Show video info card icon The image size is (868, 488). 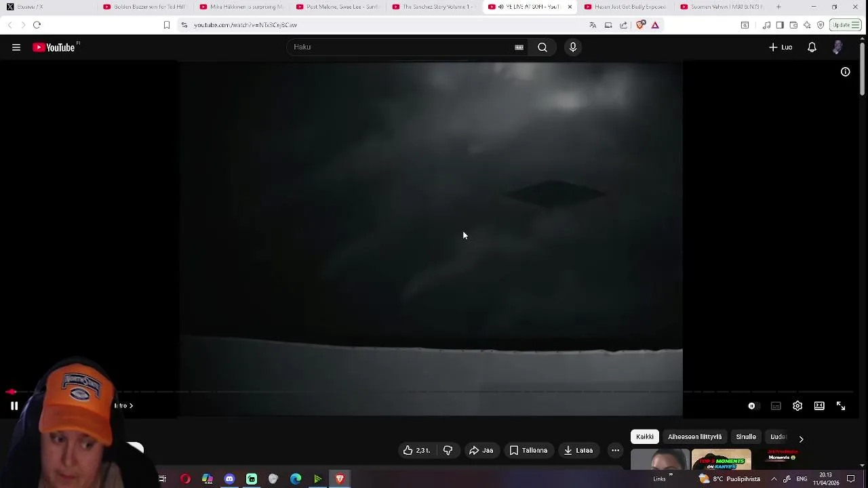(846, 72)
